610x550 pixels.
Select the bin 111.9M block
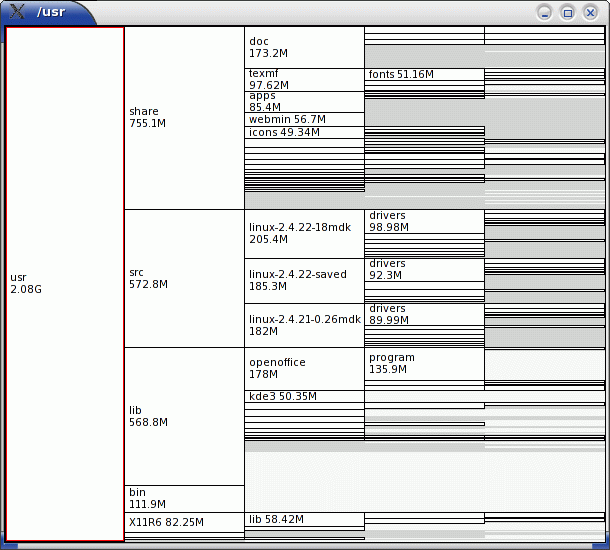(184, 499)
